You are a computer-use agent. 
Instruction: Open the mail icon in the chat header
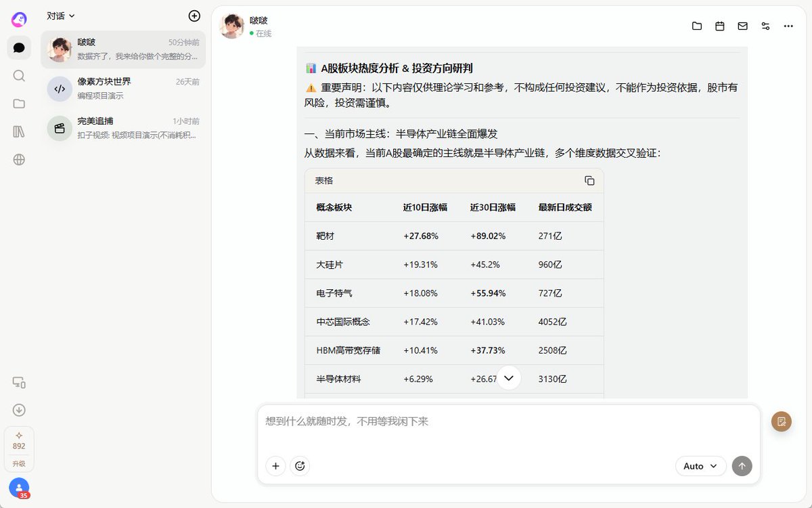click(x=743, y=26)
